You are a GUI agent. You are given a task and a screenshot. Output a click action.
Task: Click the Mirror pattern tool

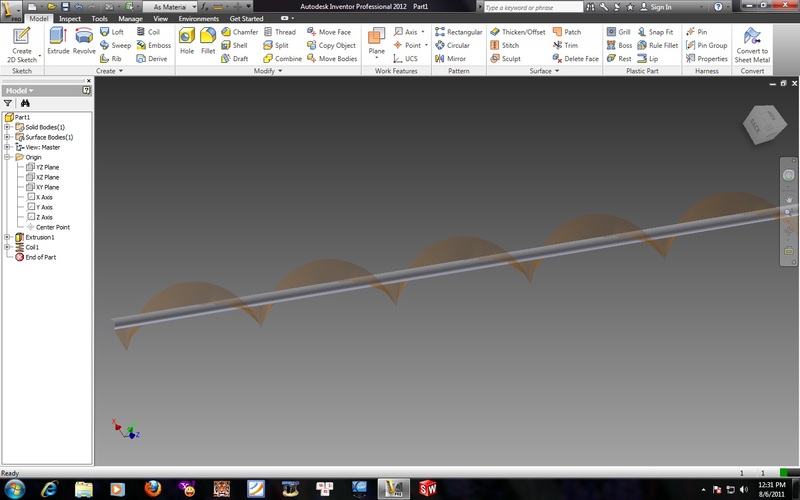451,59
